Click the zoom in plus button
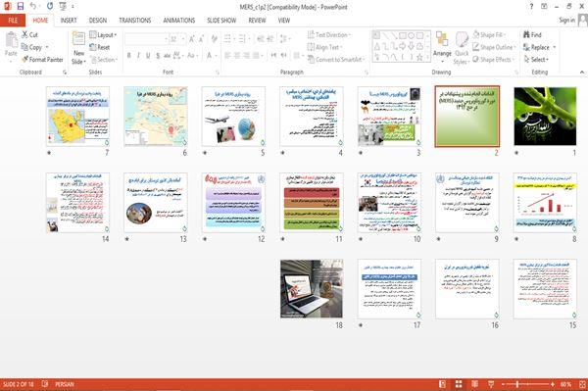 553,384
